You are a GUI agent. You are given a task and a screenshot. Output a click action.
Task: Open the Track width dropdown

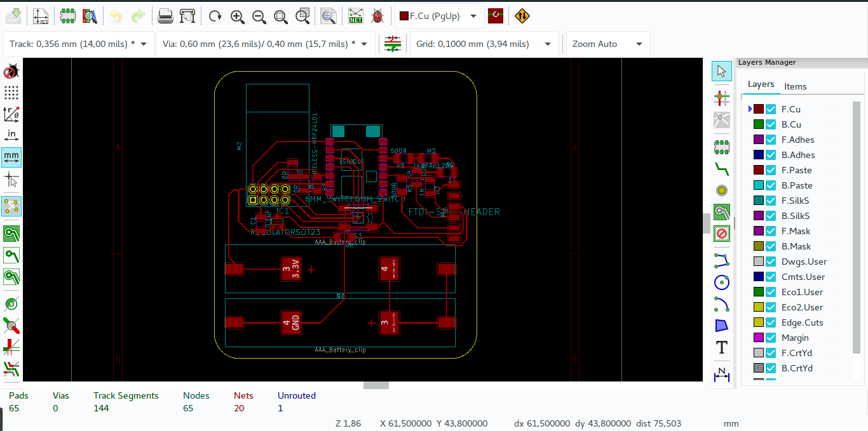tap(142, 43)
